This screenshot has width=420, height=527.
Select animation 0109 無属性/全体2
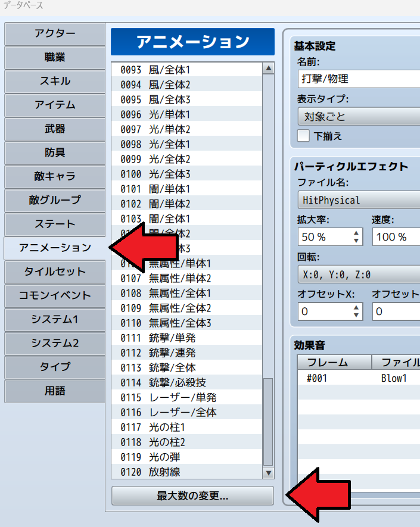[186, 308]
